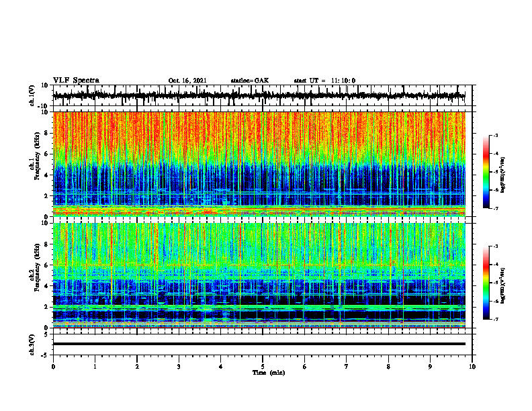Viewport: 532px width, 411px height.
Task: Click the ch.2 spectrogram plot
Action: (259, 275)
